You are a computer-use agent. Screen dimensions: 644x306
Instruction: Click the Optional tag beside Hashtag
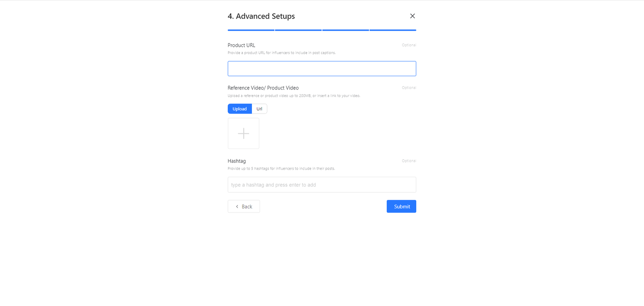(409, 161)
